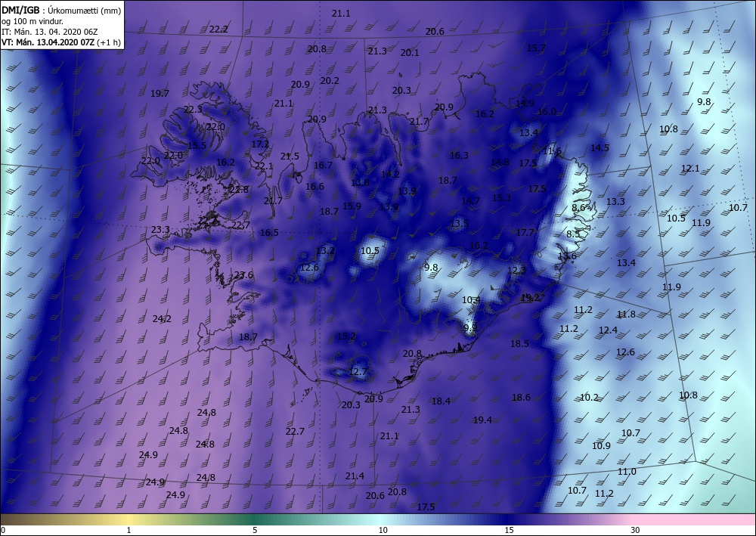Click the map value '22.2'
756x536 pixels.
pyautogui.click(x=218, y=29)
